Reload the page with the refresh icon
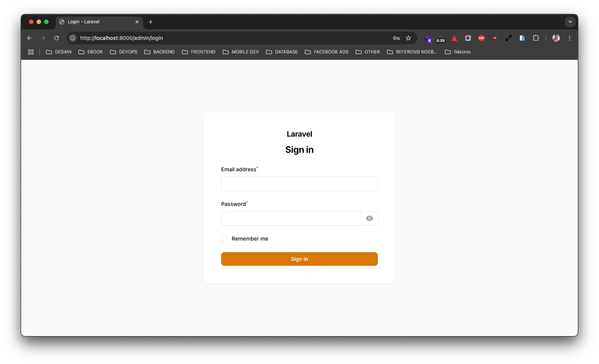This screenshot has height=364, width=599. [57, 38]
